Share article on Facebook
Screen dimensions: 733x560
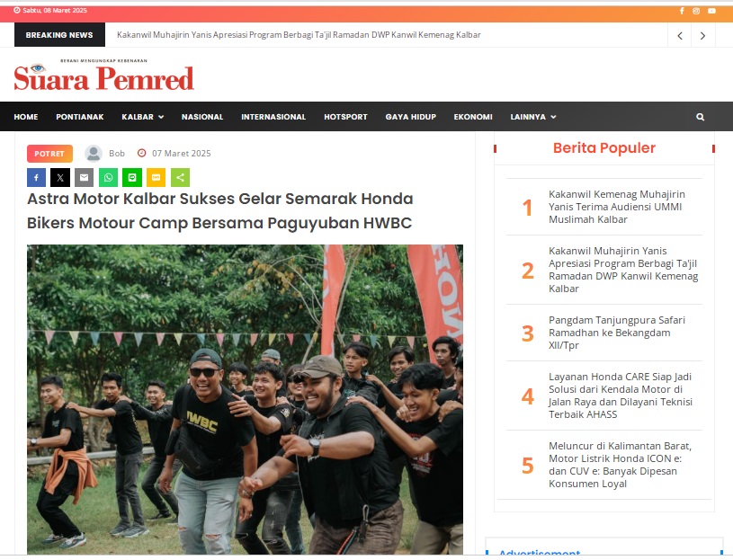[x=37, y=177]
